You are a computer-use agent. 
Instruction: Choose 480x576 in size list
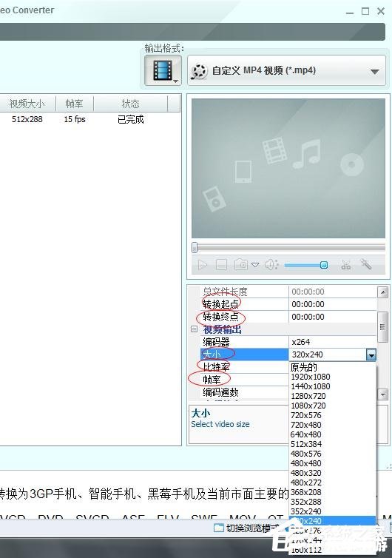point(333,454)
